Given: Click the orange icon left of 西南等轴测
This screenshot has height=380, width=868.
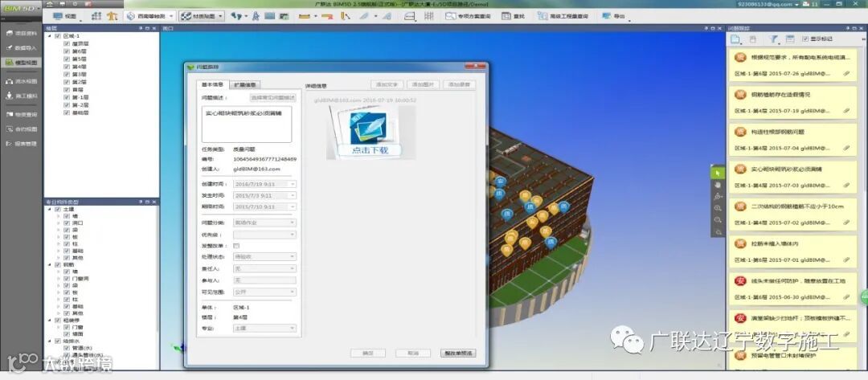Looking at the screenshot, I should tap(113, 16).
